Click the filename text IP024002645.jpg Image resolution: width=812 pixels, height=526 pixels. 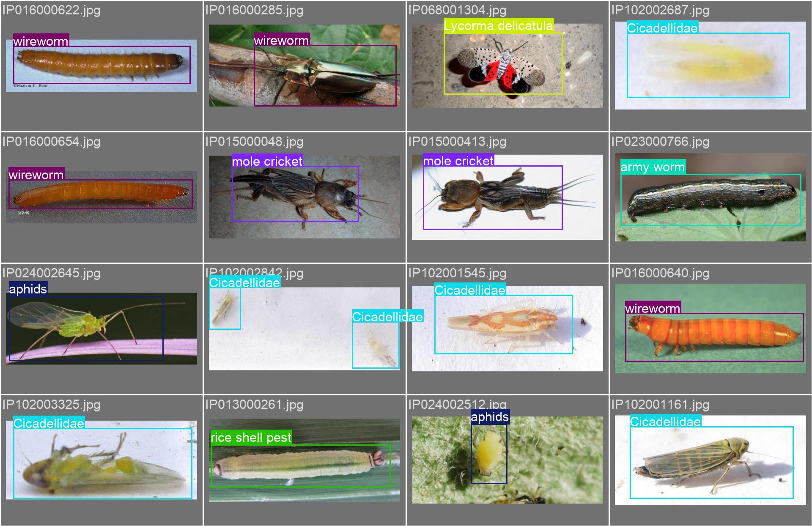[x=52, y=273]
